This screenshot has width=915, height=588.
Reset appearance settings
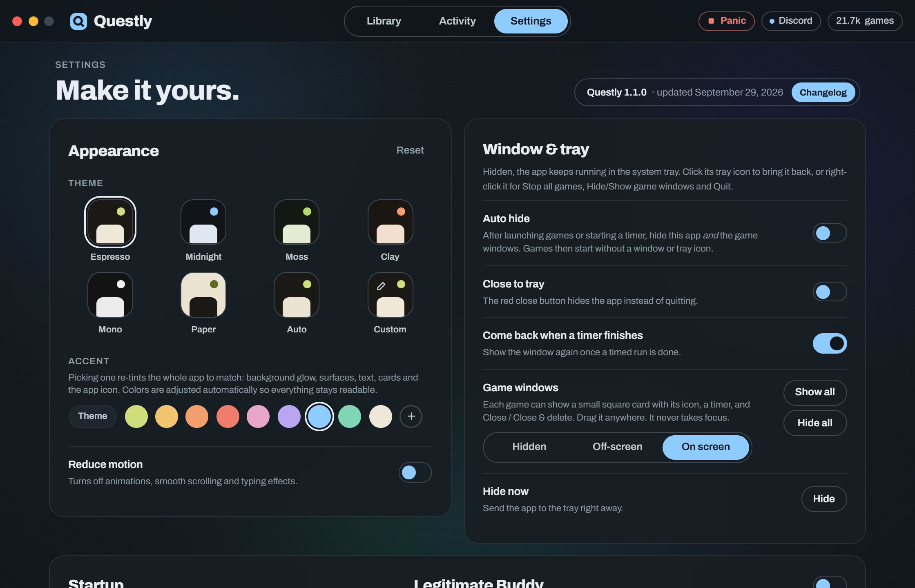click(x=410, y=150)
